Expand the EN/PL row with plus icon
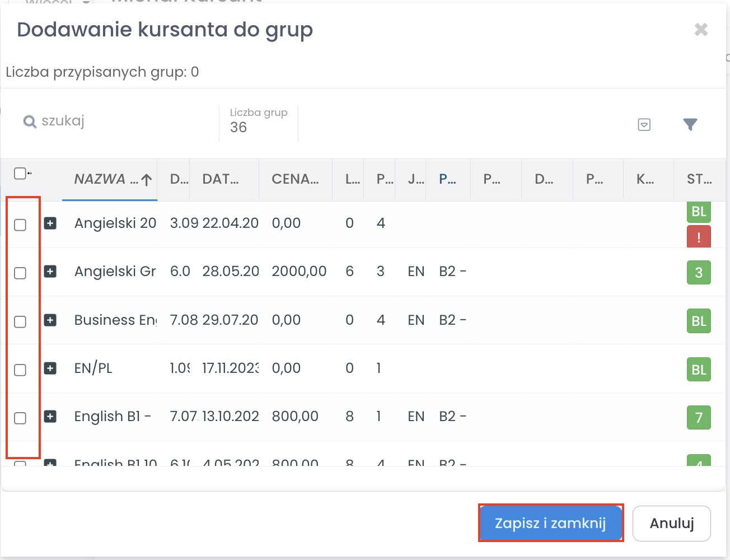The width and height of the screenshot is (730, 560). pyautogui.click(x=50, y=368)
